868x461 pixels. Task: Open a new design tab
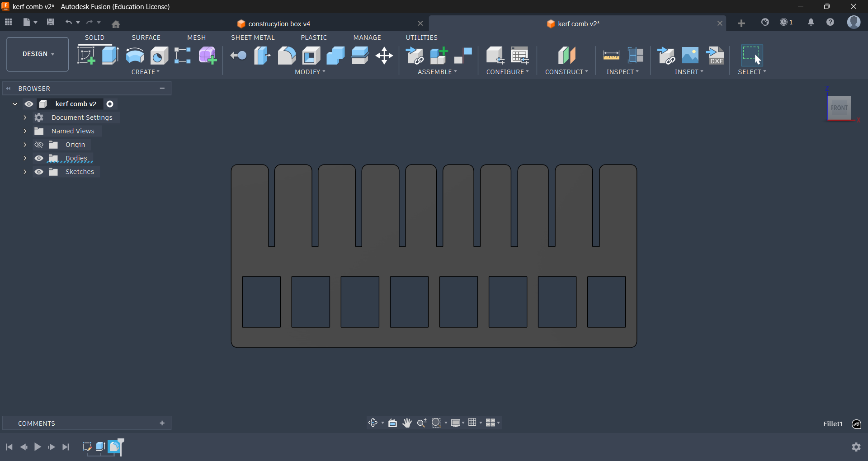click(741, 23)
